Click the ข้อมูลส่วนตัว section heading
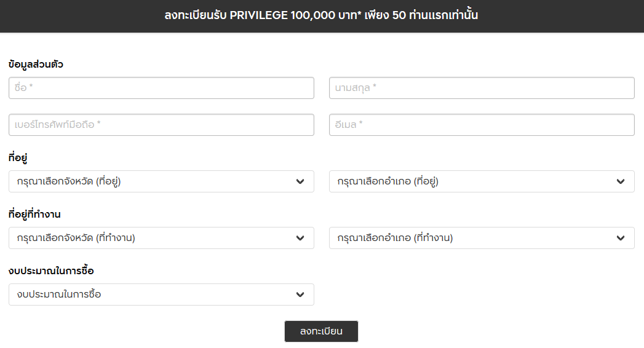 tap(36, 65)
